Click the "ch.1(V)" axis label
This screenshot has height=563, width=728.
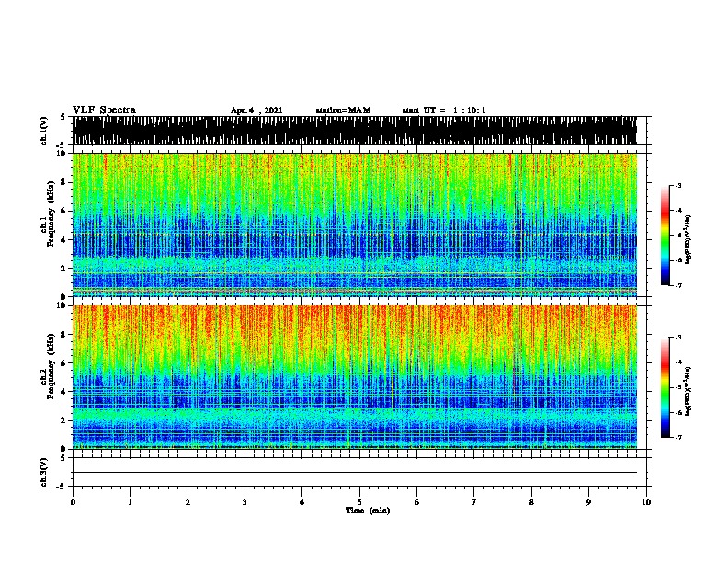(x=43, y=131)
